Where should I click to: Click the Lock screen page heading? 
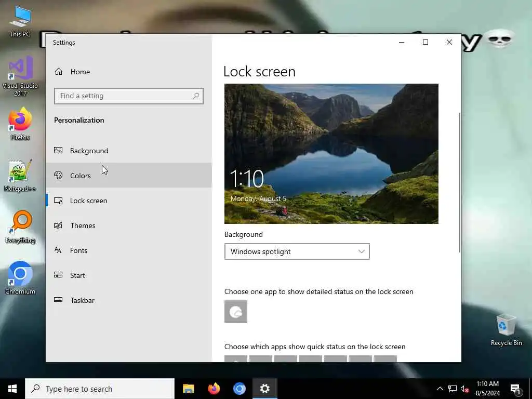260,71
